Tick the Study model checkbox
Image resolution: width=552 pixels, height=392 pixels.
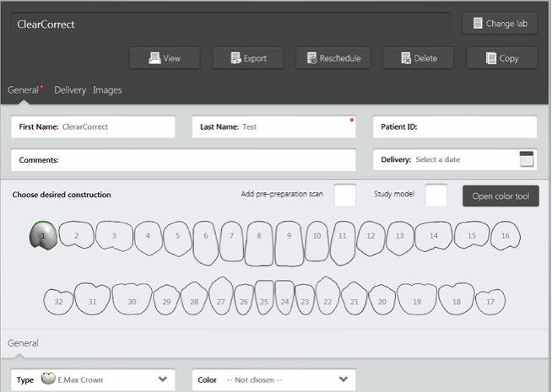coord(436,195)
